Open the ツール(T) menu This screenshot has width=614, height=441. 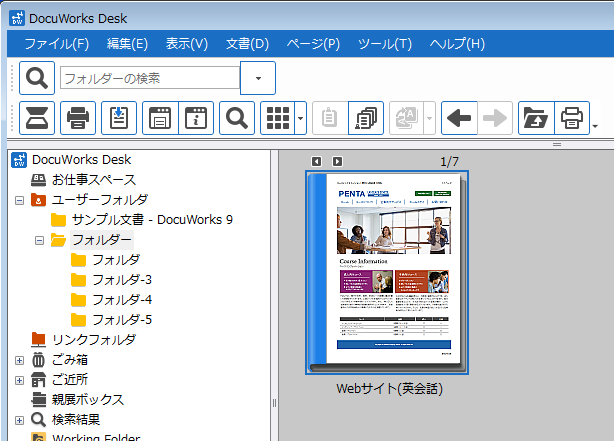[384, 43]
